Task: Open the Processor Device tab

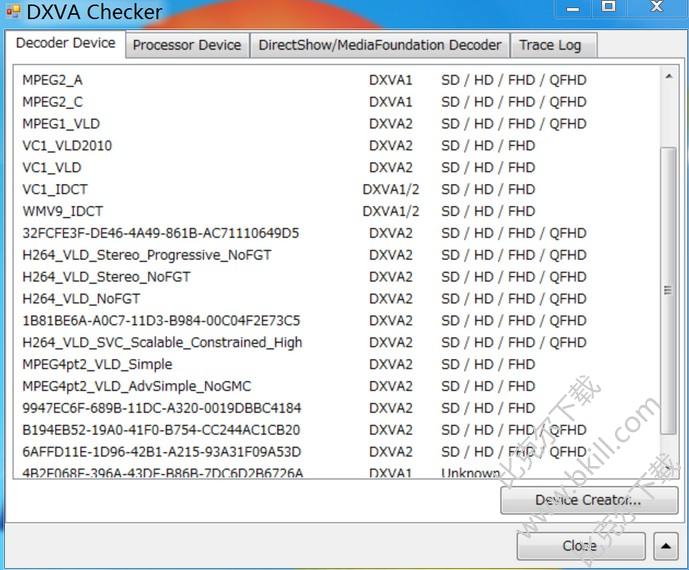Action: [x=187, y=45]
